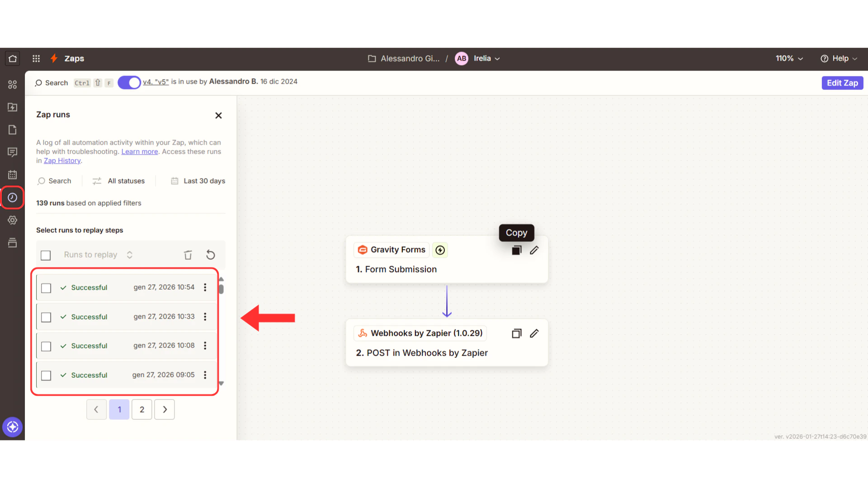Go to page 2 of runs
This screenshot has height=488, width=868.
142,409
